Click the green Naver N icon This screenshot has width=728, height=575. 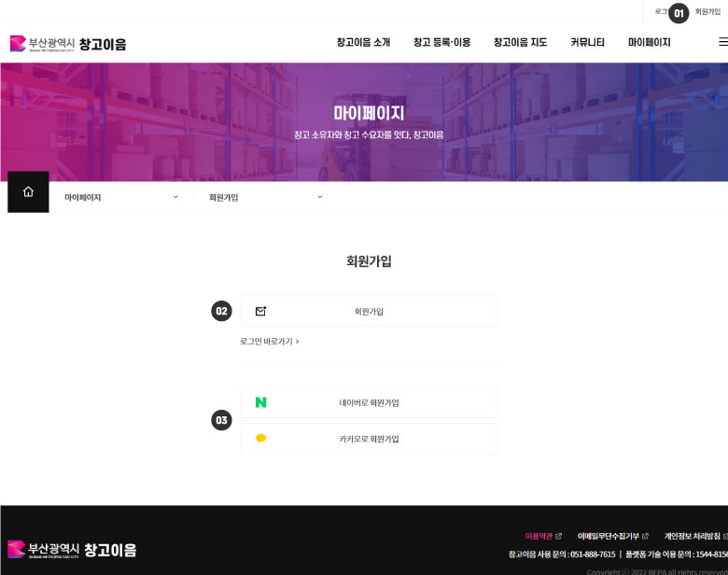(x=261, y=402)
